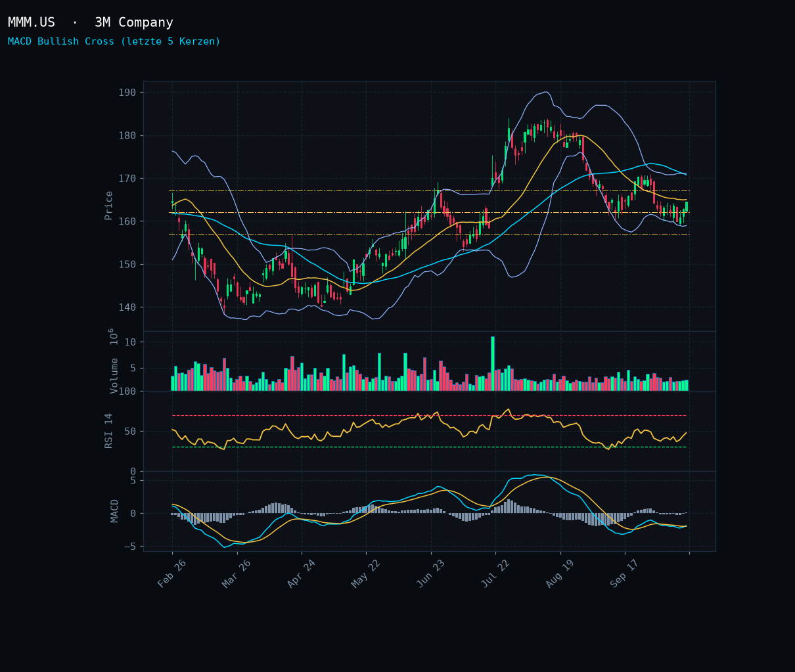The image size is (795, 672).
Task: Click the MACD axis label
Action: [115, 511]
